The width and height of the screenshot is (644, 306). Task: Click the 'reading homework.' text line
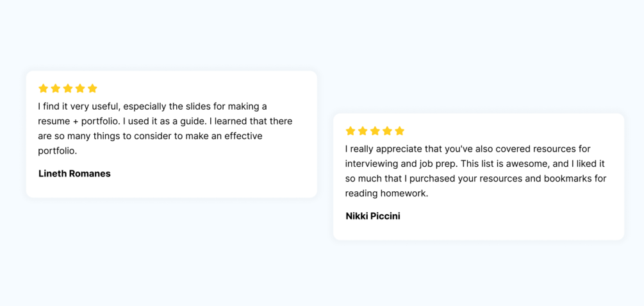386,193
